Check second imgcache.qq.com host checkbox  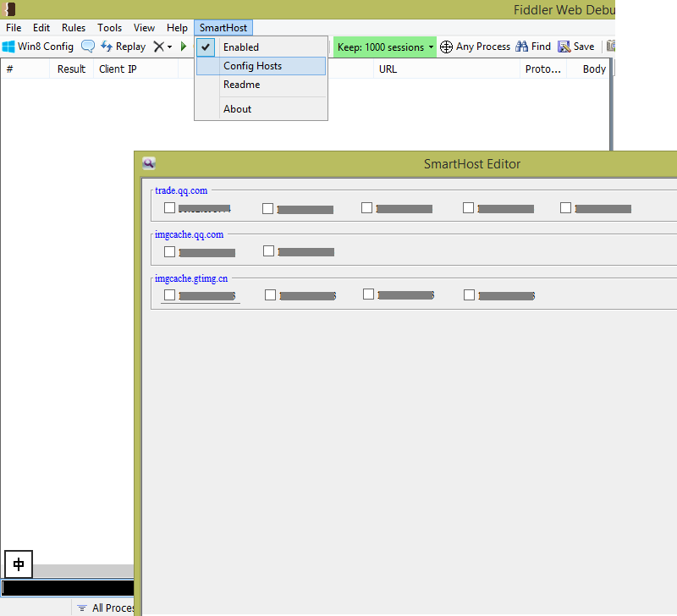click(268, 250)
